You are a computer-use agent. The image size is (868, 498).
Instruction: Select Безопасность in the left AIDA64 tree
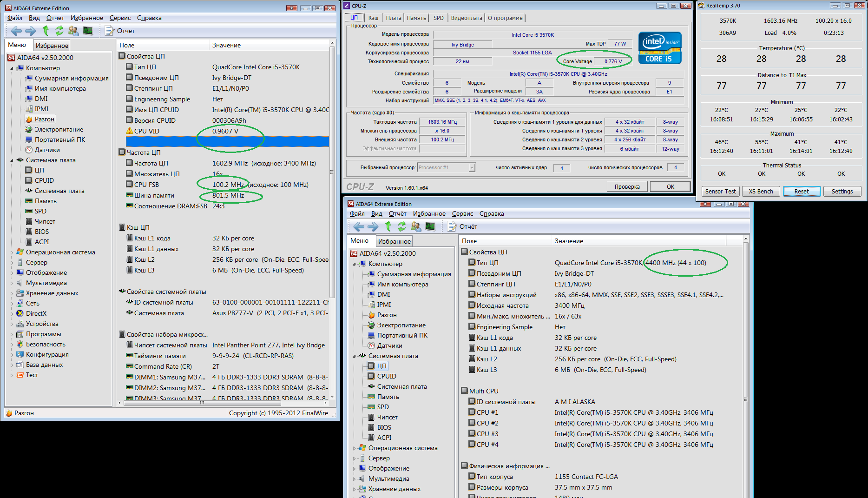(45, 345)
